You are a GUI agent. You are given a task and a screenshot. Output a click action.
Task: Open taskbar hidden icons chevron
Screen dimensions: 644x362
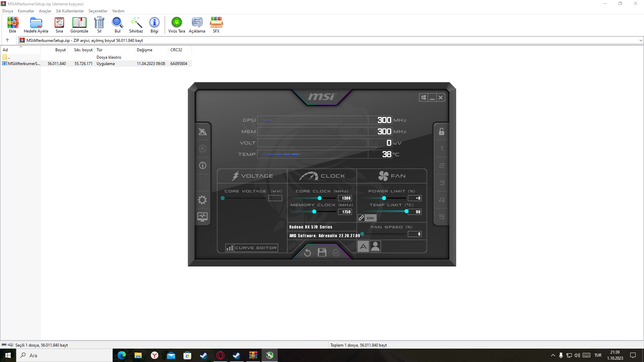pyautogui.click(x=553, y=355)
